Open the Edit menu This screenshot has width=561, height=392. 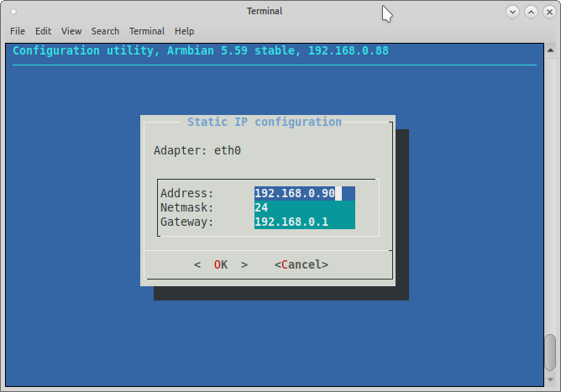click(x=43, y=31)
